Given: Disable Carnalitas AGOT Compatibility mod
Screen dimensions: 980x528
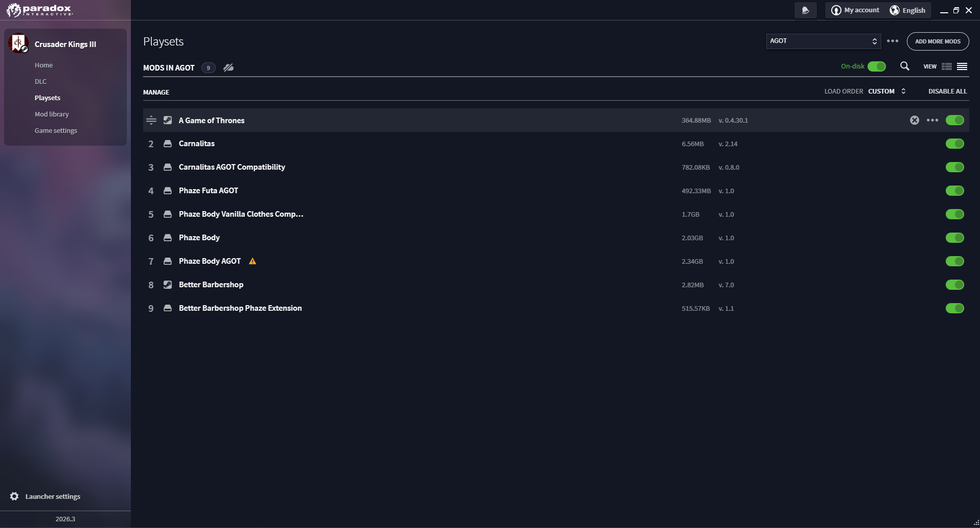Looking at the screenshot, I should click(x=955, y=167).
